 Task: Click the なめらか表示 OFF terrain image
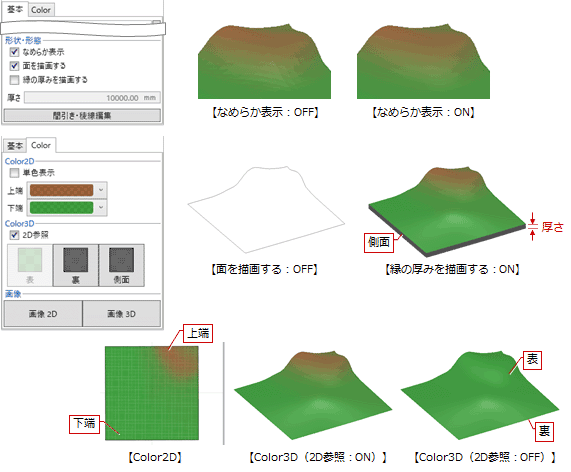click(x=264, y=61)
